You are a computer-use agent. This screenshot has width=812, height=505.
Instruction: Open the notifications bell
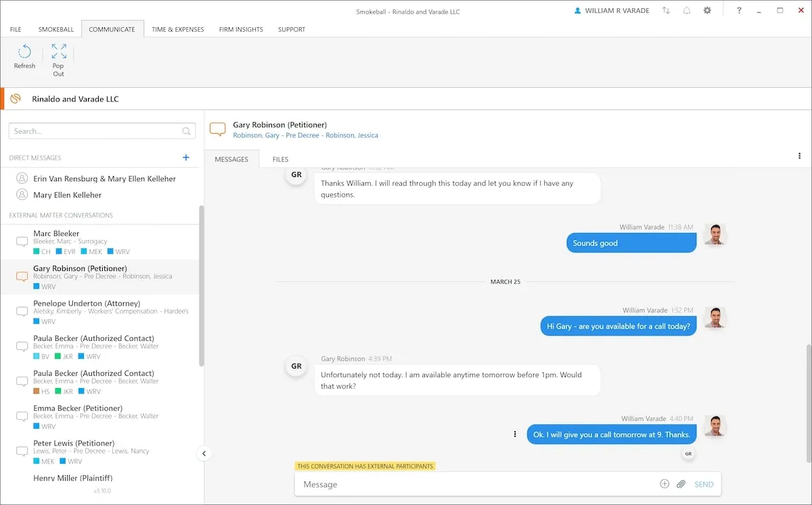click(687, 11)
